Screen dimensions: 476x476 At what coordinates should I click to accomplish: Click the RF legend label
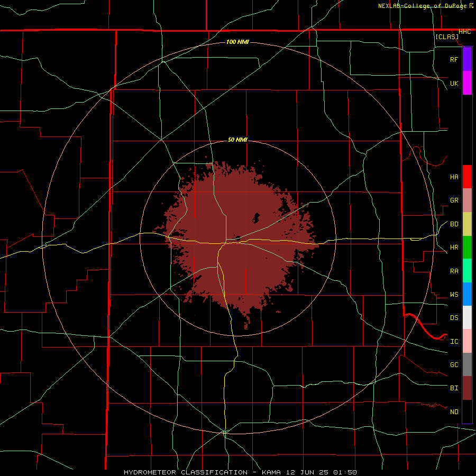tap(454, 59)
